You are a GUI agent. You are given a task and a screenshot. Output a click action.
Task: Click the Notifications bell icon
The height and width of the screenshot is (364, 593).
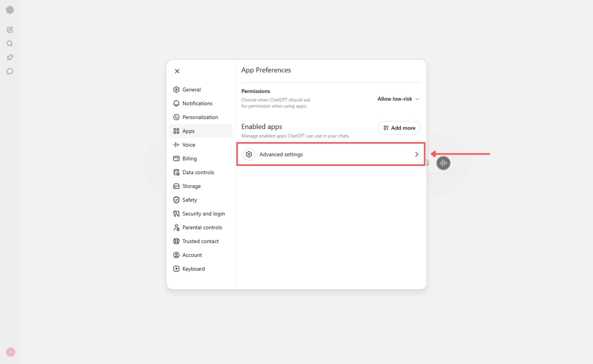pyautogui.click(x=176, y=103)
